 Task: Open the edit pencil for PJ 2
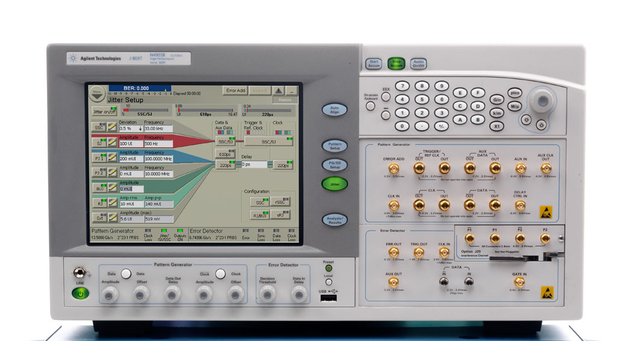(112, 172)
